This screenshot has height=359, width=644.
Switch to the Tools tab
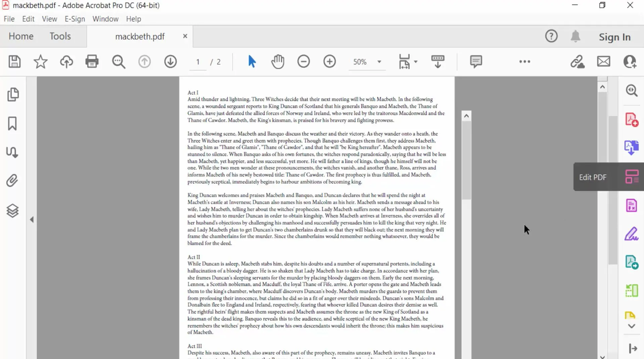tap(60, 36)
